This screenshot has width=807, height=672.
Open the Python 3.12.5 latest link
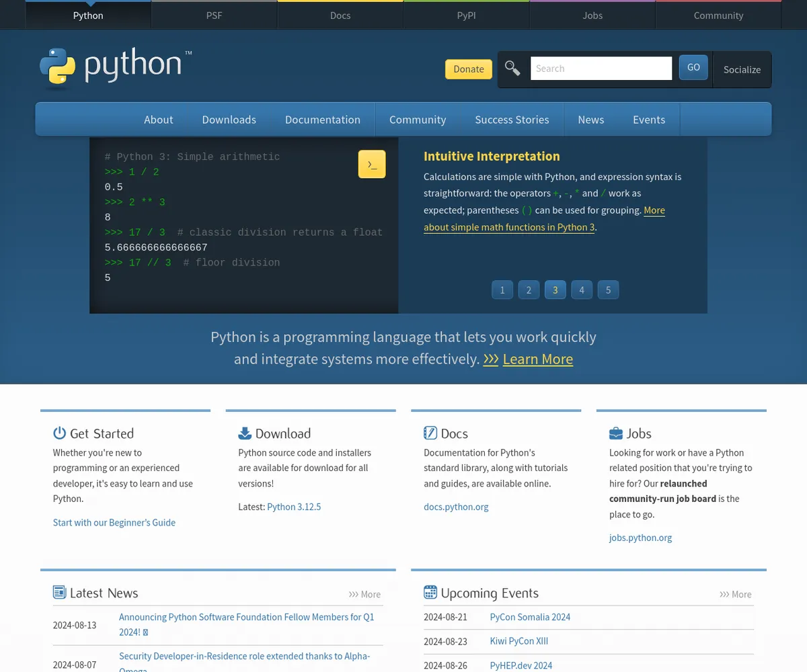click(294, 507)
